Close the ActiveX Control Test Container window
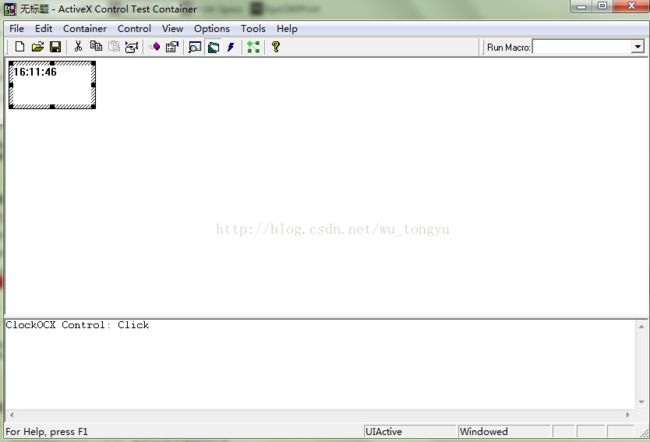 pos(631,6)
